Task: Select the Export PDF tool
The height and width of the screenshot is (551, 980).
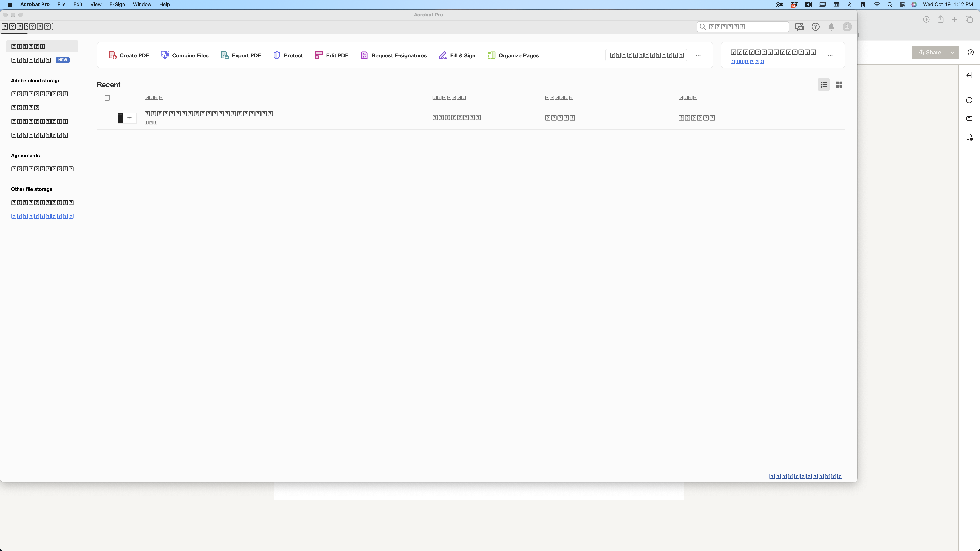Action: tap(241, 55)
